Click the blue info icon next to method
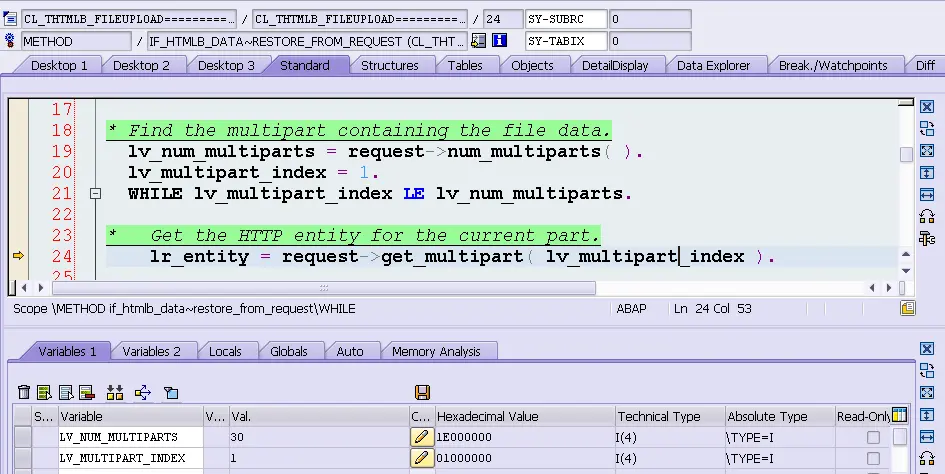This screenshot has width=945, height=474. point(500,40)
